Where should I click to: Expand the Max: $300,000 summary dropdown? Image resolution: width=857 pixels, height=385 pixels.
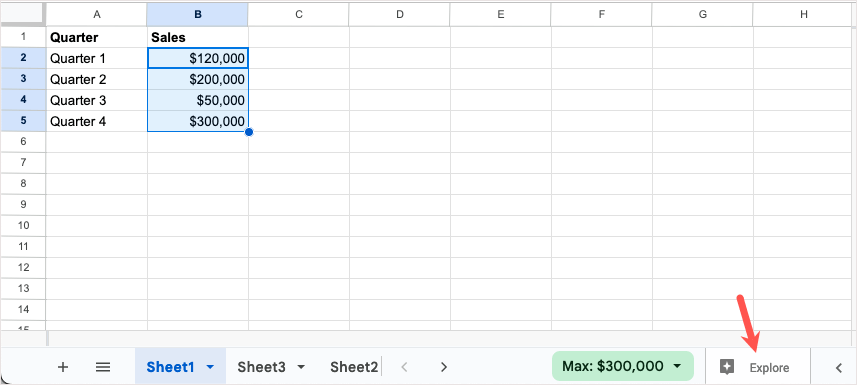point(677,366)
